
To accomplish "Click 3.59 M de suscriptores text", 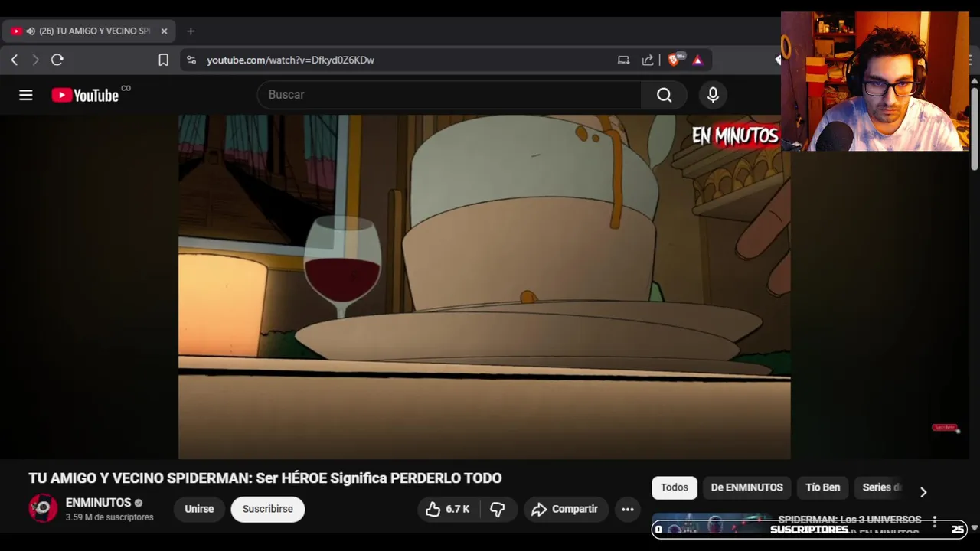I will tap(109, 517).
